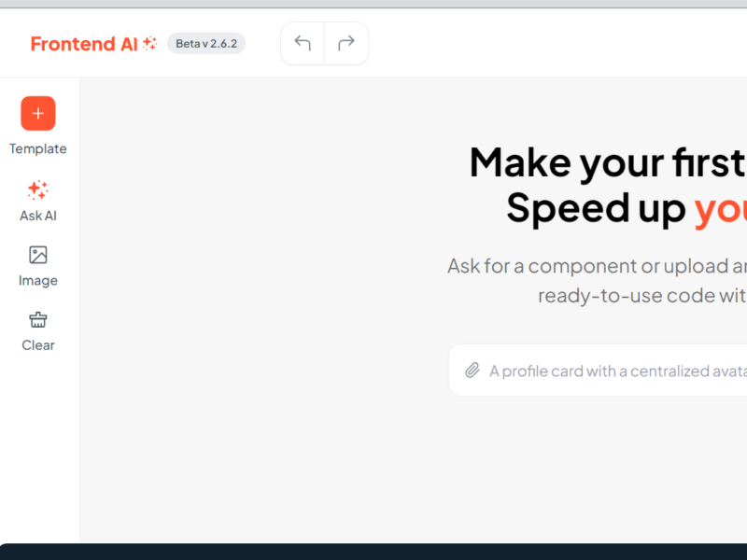Click the orange highlighted word in heading
Image resolution: width=747 pixels, height=560 pixels.
(720, 209)
